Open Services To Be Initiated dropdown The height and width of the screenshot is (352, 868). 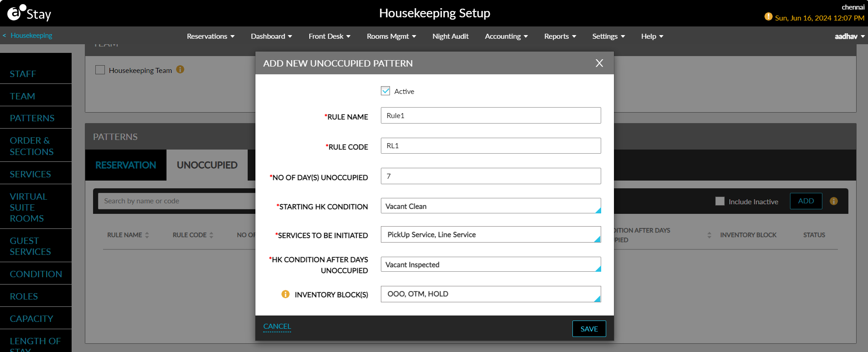[491, 234]
